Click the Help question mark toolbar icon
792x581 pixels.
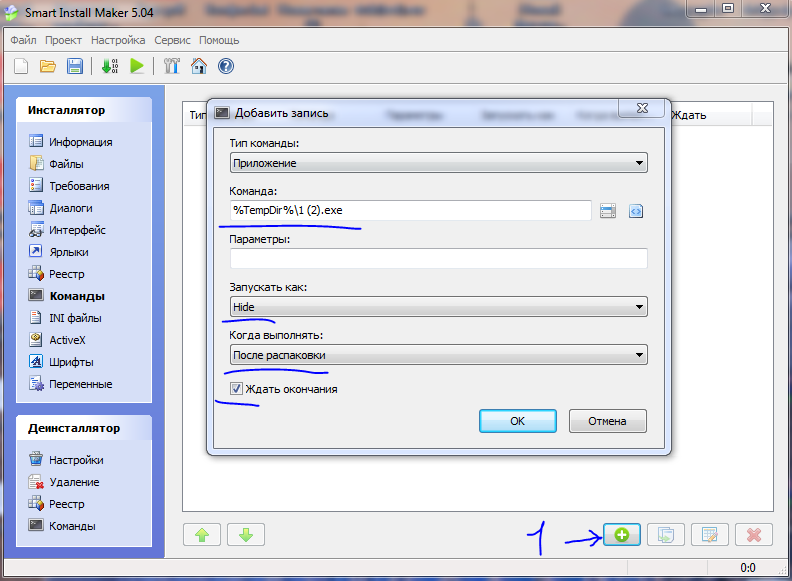pos(225,66)
